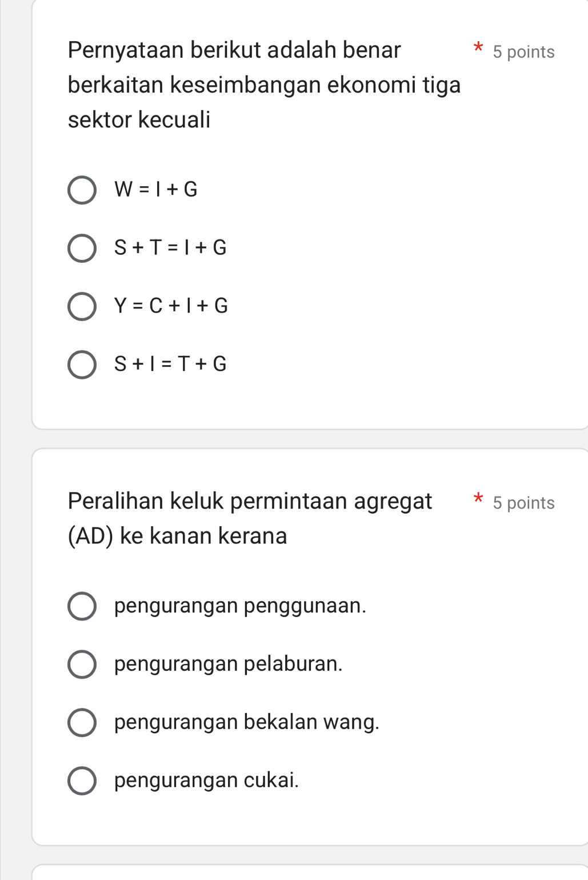588x880 pixels.
Task: Click the 'pengurangan penggunaan.' answer text
Action: (x=240, y=606)
